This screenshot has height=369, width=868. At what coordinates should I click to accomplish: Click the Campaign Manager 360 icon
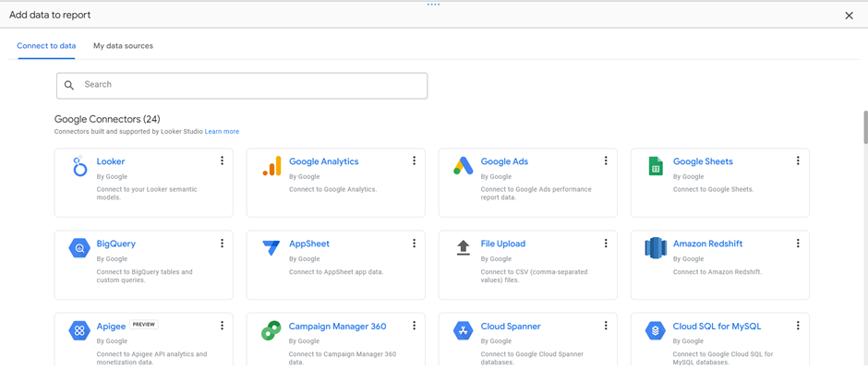coord(271,331)
